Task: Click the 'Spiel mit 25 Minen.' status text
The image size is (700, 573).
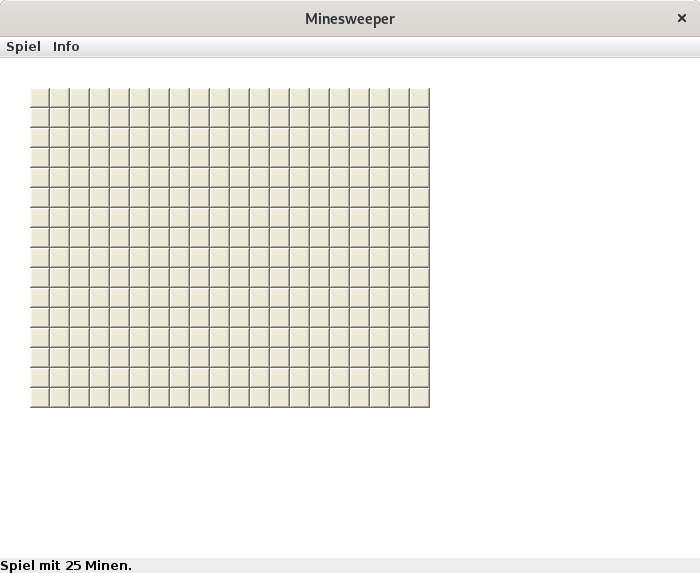Action: pos(66,566)
